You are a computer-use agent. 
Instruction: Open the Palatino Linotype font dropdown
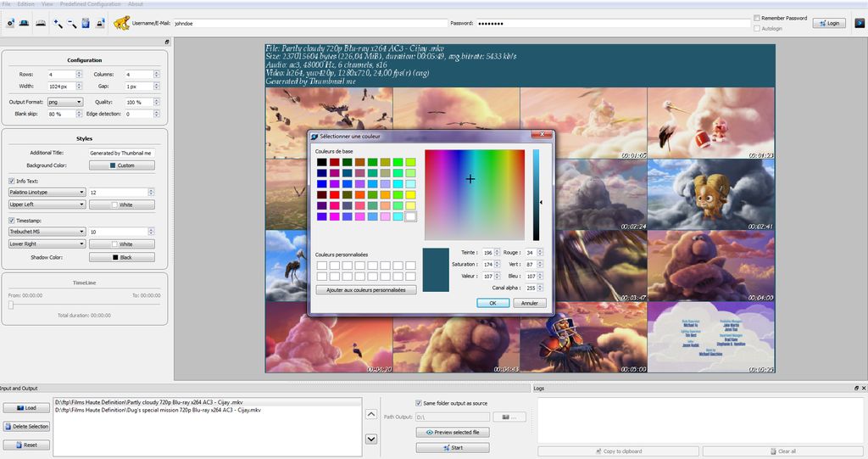coord(47,193)
